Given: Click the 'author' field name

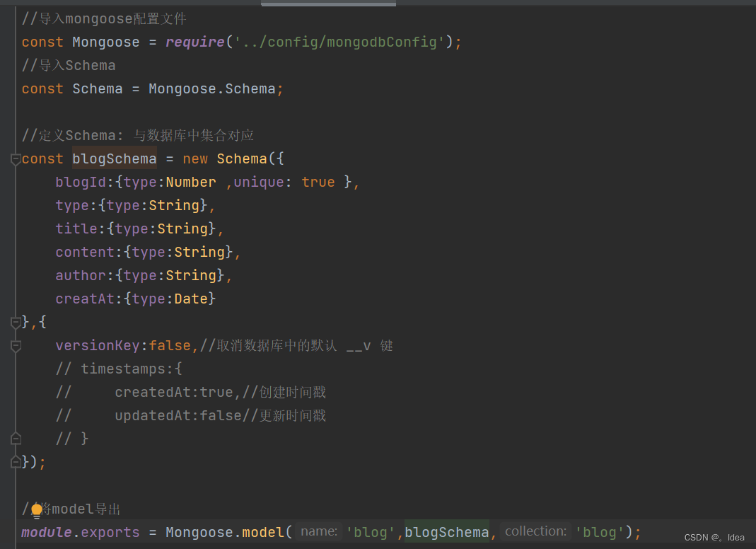Looking at the screenshot, I should click(x=81, y=275).
